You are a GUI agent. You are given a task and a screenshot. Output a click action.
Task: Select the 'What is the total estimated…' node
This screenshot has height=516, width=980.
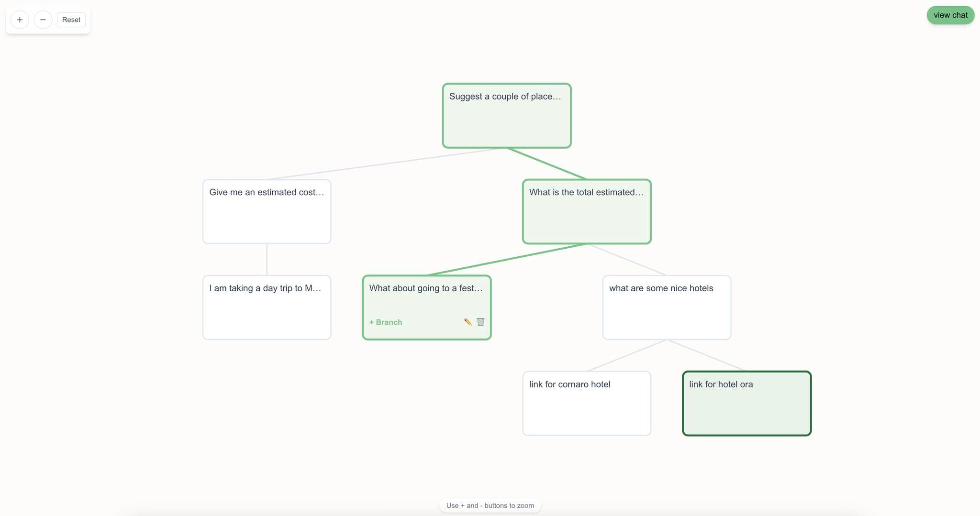pos(587,211)
